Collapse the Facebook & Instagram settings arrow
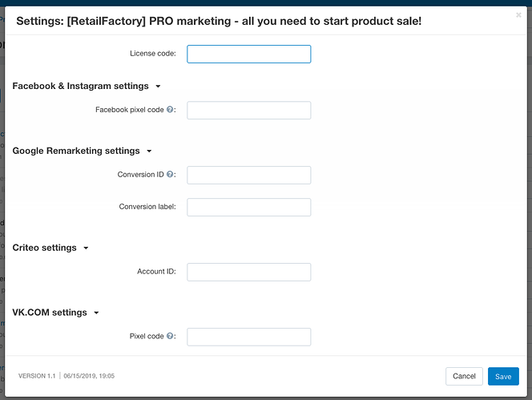Screen dimensions: 532x400 pyautogui.click(x=158, y=87)
